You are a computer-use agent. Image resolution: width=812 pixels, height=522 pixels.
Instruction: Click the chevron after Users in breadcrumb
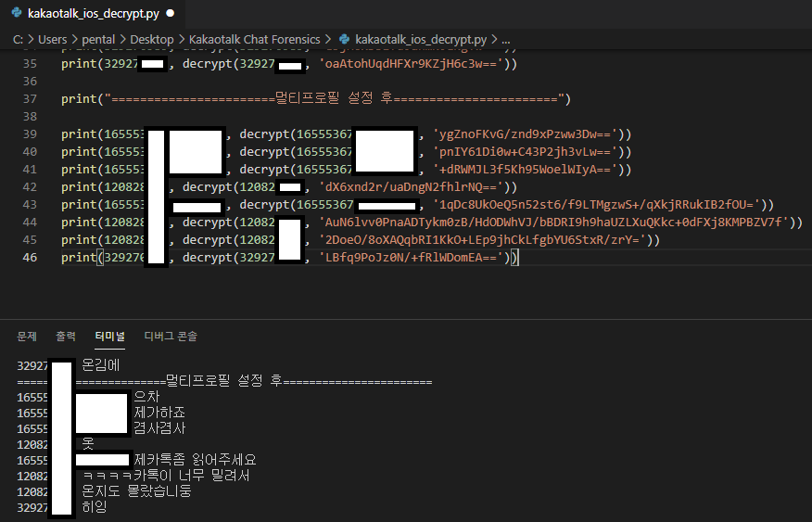coord(74,39)
